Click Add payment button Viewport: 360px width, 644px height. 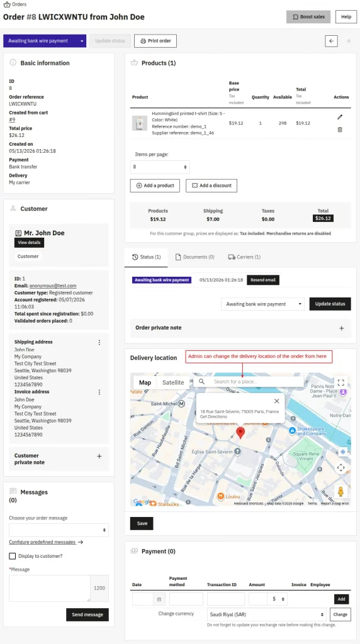click(342, 599)
